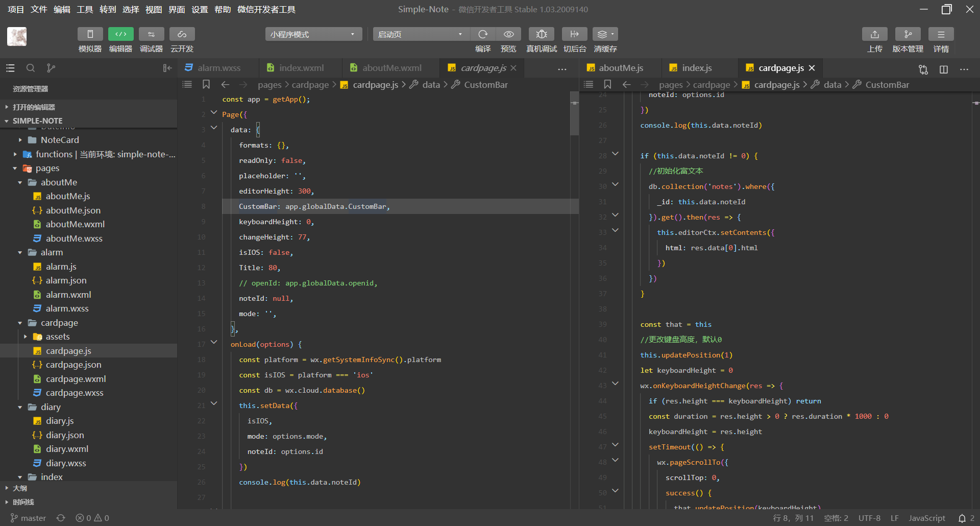Toggle the simulator (模拟器) panel
Image resolution: width=980 pixels, height=526 pixels.
[90, 34]
